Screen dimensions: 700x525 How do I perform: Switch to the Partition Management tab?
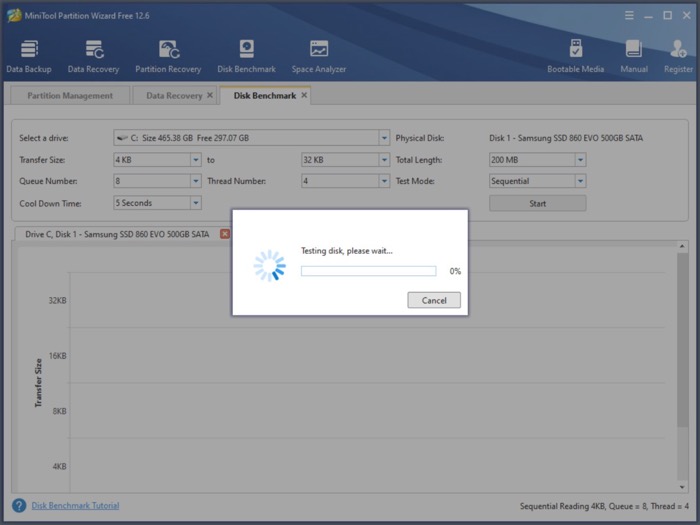[70, 96]
